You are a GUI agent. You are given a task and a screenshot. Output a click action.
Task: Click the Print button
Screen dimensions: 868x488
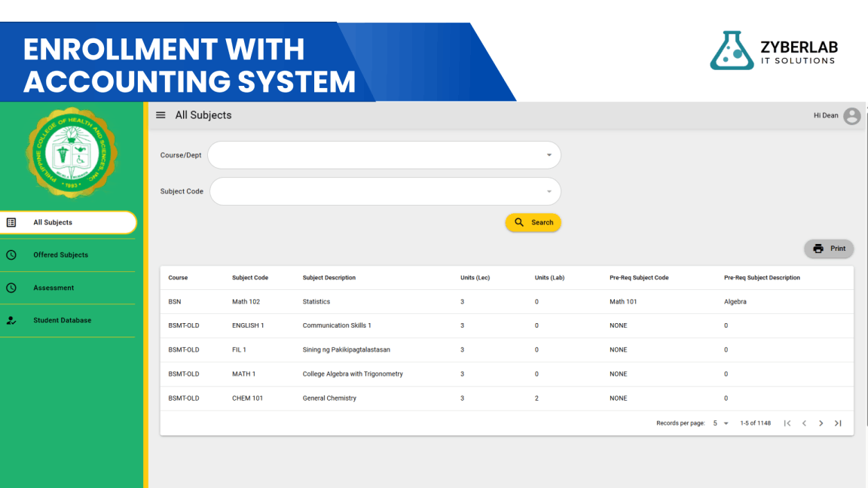[x=829, y=249]
